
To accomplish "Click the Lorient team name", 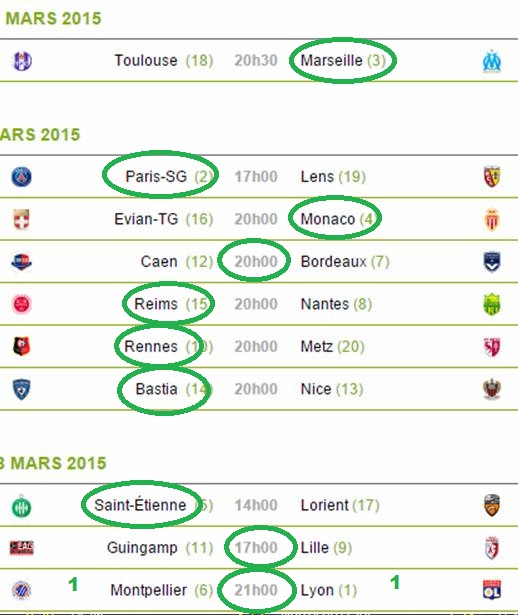I will (325, 505).
